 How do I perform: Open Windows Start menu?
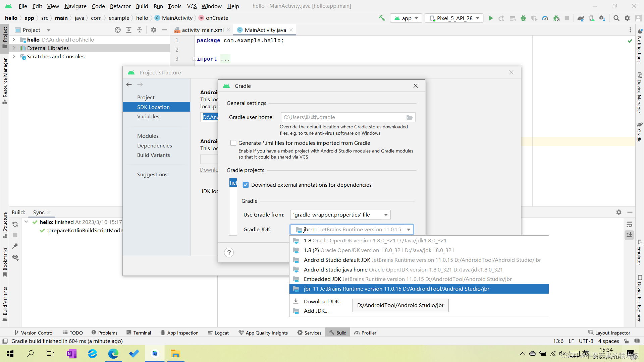pos(10,354)
